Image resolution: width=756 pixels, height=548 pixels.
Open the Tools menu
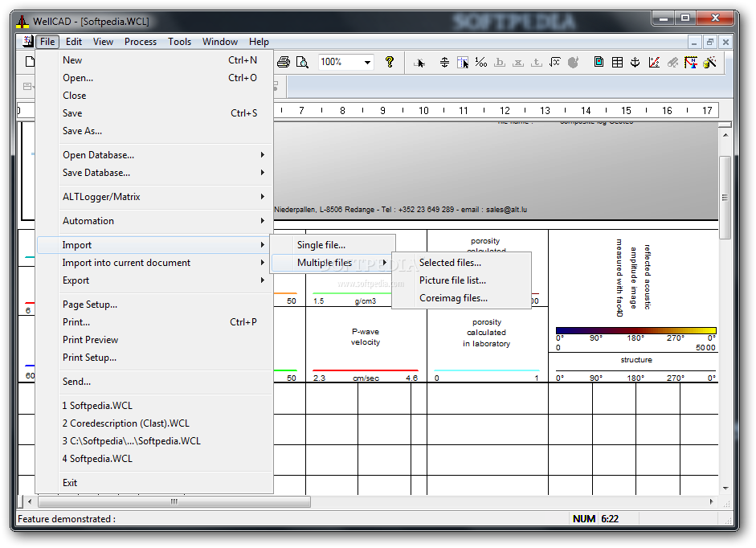[x=179, y=42]
